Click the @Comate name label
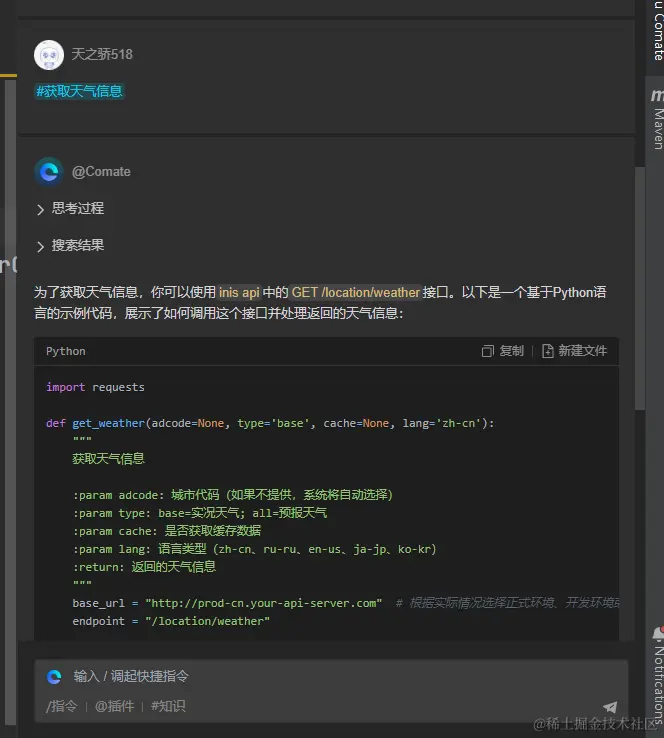This screenshot has width=664, height=738. [101, 172]
